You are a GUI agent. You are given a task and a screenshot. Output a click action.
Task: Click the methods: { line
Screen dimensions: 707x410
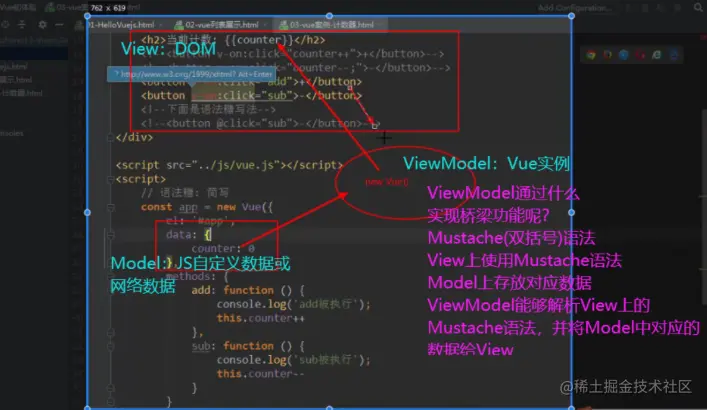pyautogui.click(x=197, y=276)
